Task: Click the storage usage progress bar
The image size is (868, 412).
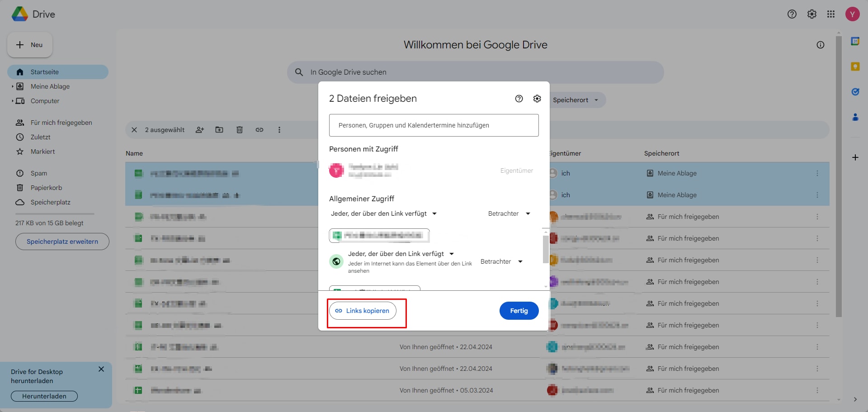Action: click(x=55, y=213)
